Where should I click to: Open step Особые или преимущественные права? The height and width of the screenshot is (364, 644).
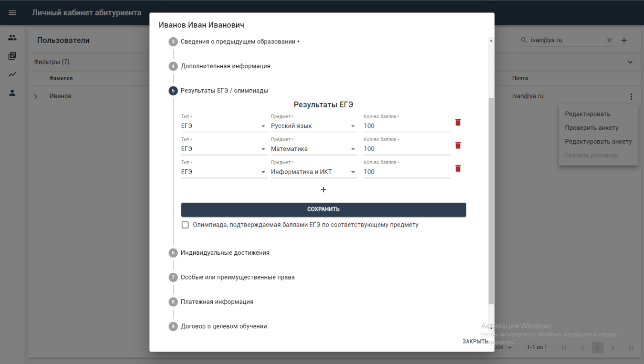[x=238, y=277]
